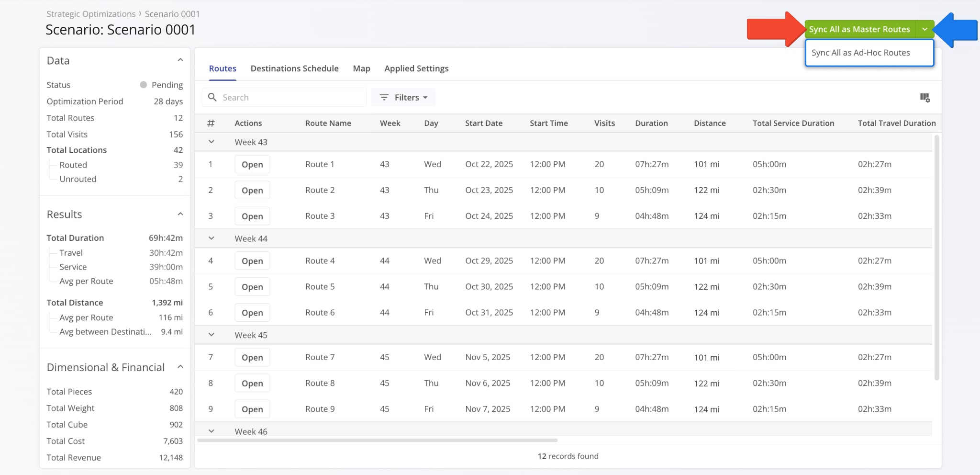The image size is (980, 475).
Task: Expand the Week 46 group chevron
Action: point(211,431)
